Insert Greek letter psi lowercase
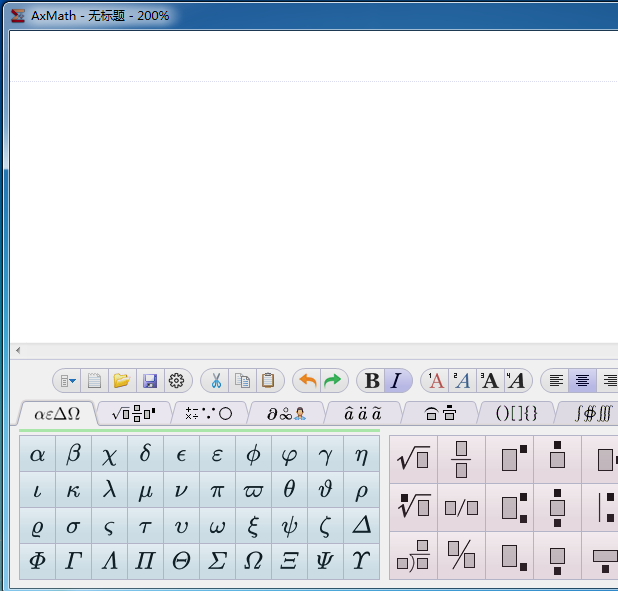Image resolution: width=618 pixels, height=591 pixels. pos(289,526)
